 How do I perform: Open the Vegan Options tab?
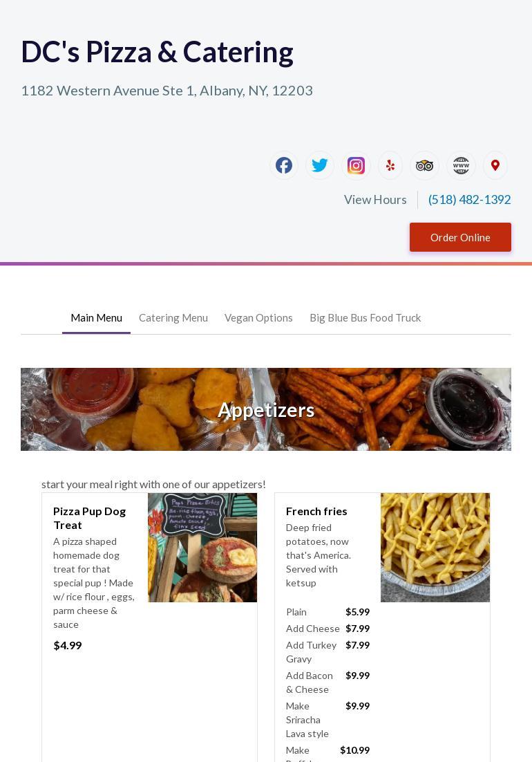(x=258, y=318)
